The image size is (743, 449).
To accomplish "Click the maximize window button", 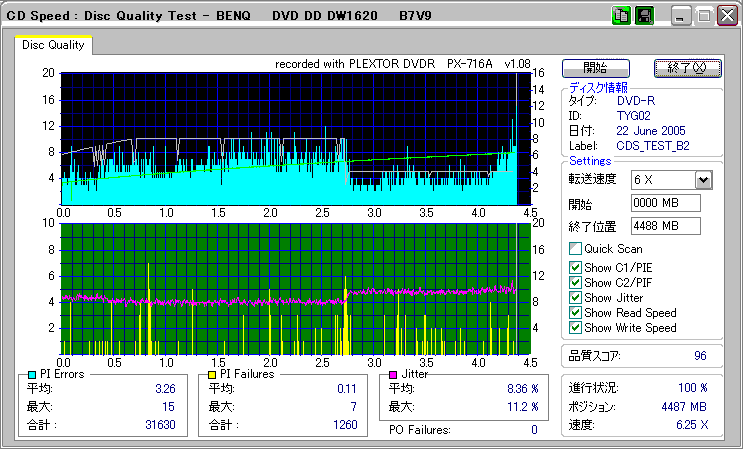I will (x=704, y=16).
